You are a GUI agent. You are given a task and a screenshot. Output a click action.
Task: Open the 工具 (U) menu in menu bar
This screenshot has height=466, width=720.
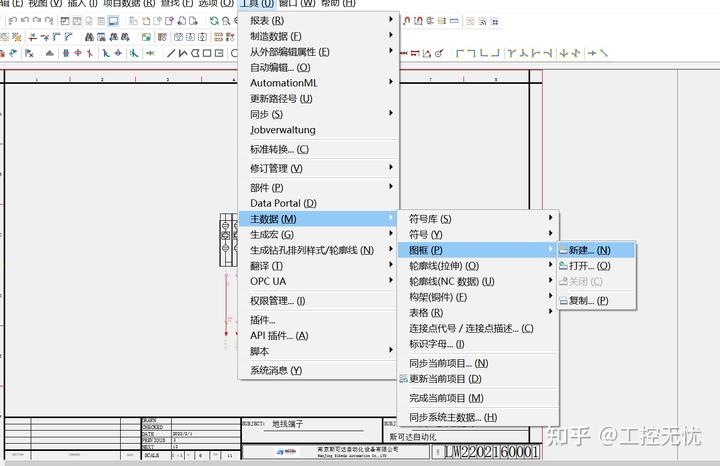[257, 3]
